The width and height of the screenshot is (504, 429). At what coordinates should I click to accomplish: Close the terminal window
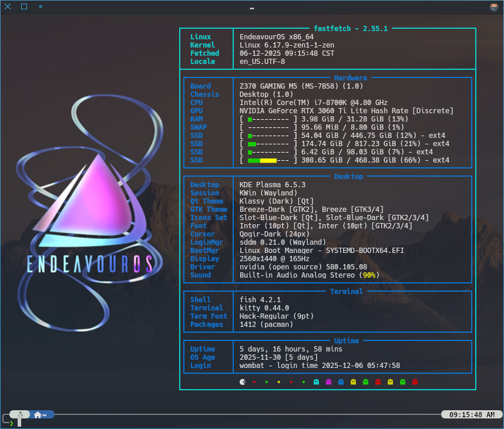(8, 7)
